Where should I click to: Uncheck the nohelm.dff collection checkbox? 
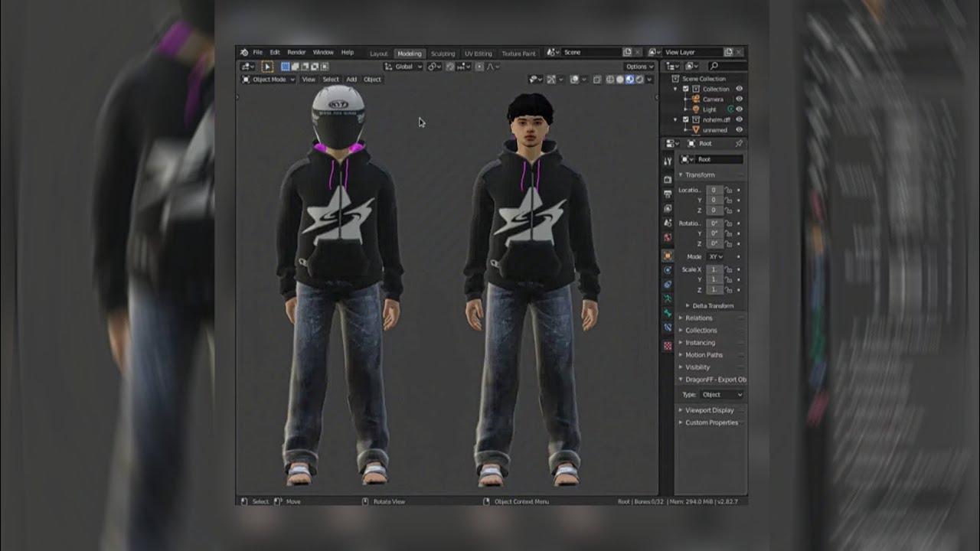686,119
